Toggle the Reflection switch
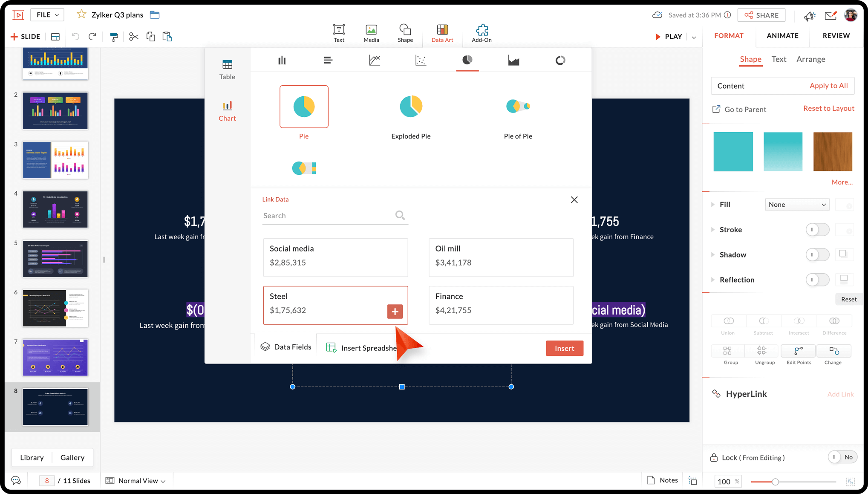The height and width of the screenshot is (494, 868). pyautogui.click(x=817, y=280)
